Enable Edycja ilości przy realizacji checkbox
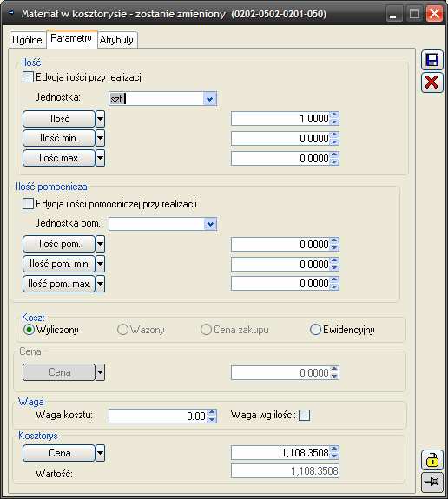The height and width of the screenshot is (499, 448). (x=28, y=77)
